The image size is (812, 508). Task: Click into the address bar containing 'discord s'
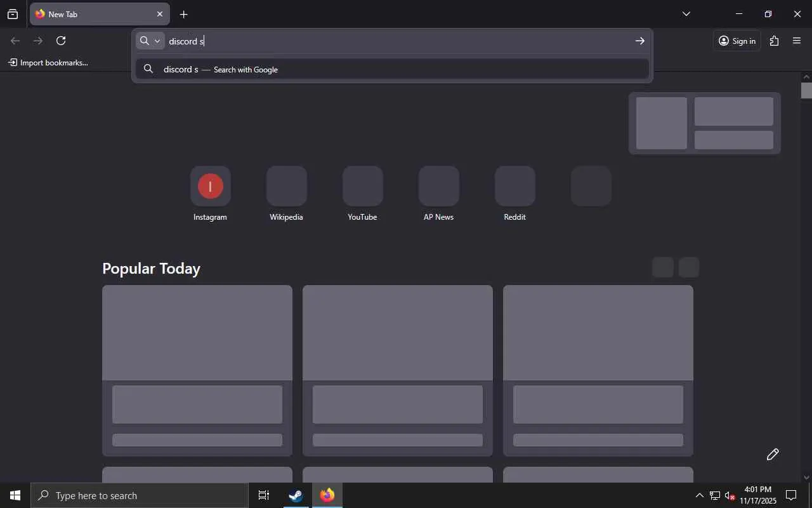coord(398,41)
